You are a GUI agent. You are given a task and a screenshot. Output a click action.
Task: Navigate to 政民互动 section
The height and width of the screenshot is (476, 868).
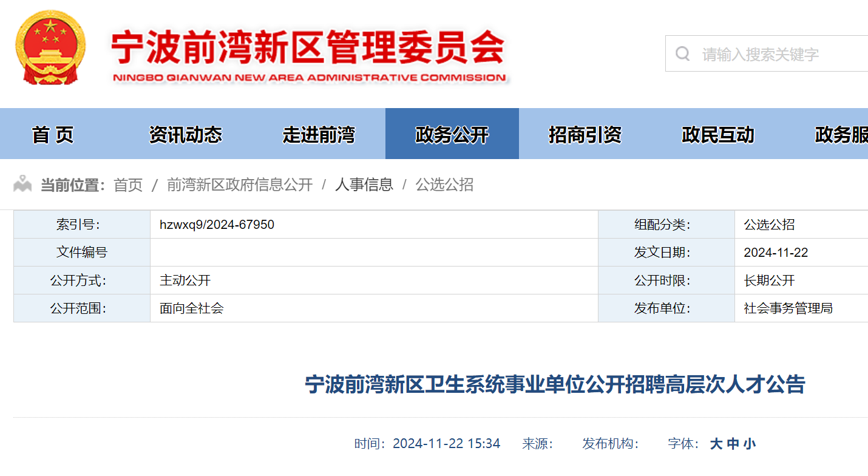pyautogui.click(x=718, y=134)
